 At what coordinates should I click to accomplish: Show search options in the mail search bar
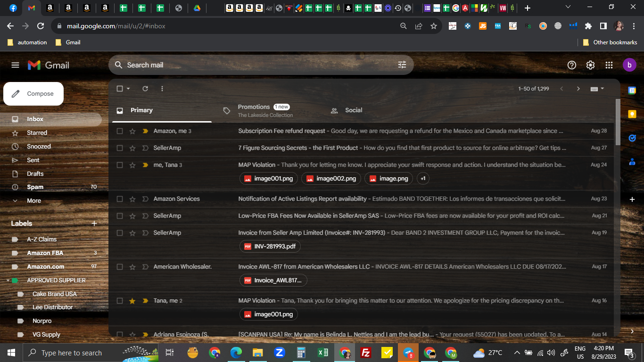pos(402,65)
